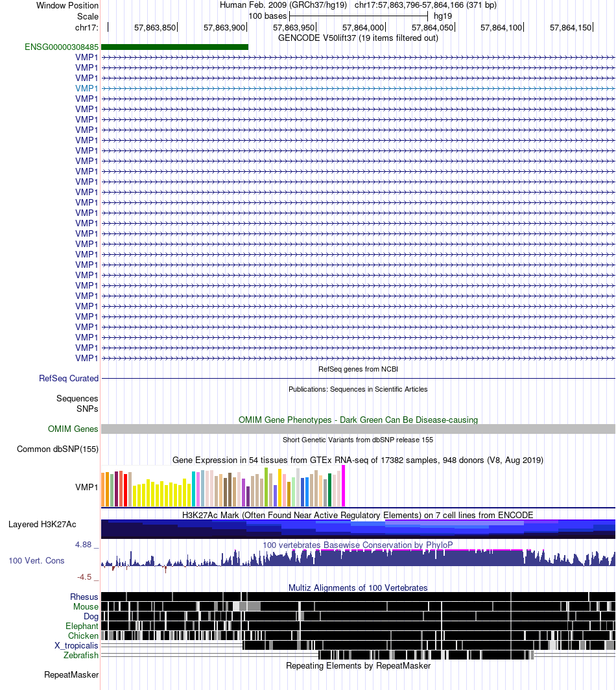This screenshot has height=690, width=616.
Task: Open Short Genetic Variants from dbSNP title
Action: pos(358,440)
